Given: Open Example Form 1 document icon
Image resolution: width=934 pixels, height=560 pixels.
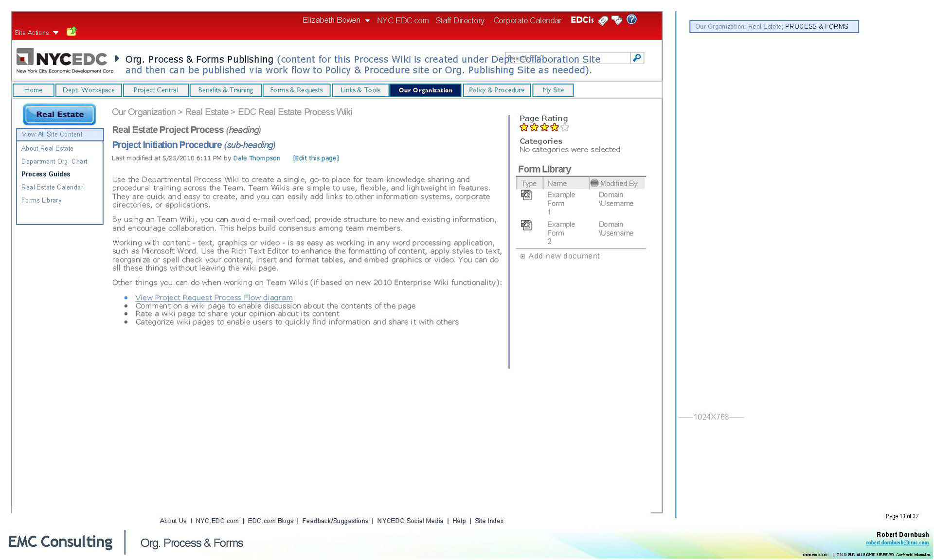Looking at the screenshot, I should pyautogui.click(x=526, y=195).
